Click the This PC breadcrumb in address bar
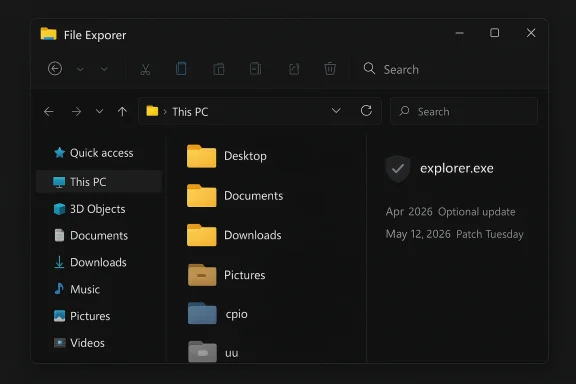The width and height of the screenshot is (576, 384). click(x=190, y=112)
